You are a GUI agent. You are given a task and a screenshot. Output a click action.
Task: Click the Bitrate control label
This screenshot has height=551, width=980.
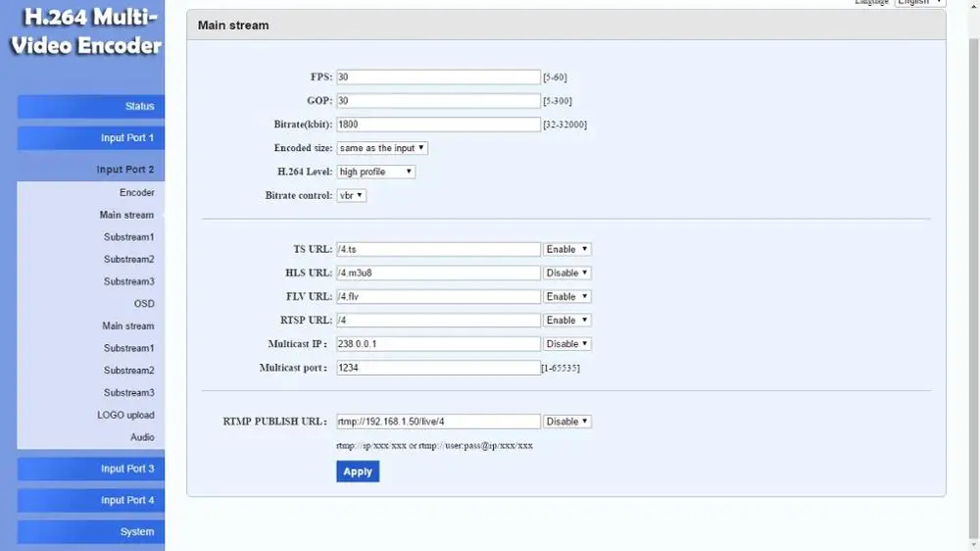(299, 196)
